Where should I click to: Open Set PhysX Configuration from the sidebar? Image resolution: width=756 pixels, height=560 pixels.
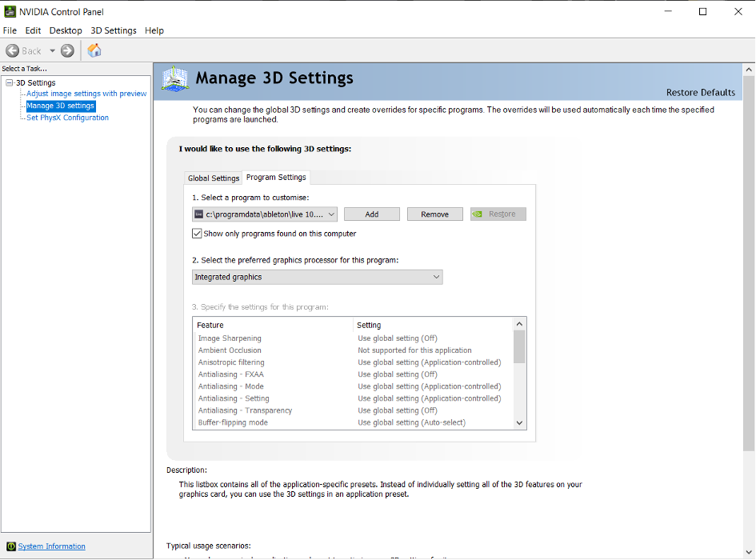[69, 117]
